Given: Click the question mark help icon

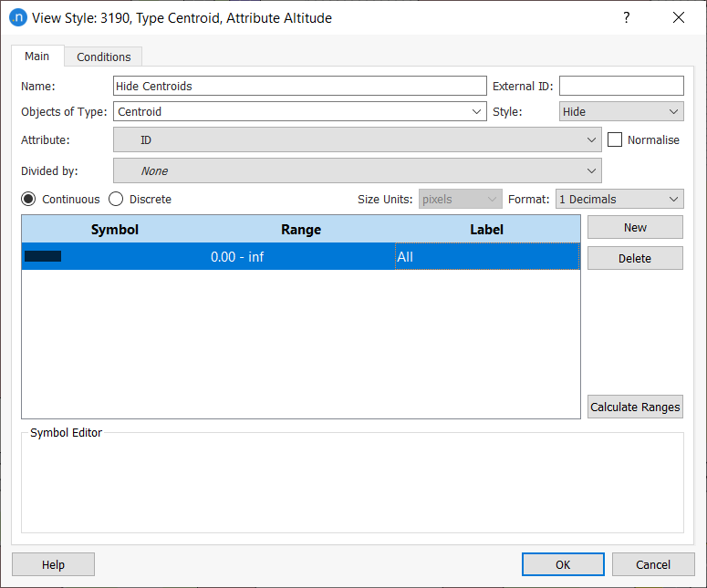Looking at the screenshot, I should (627, 17).
